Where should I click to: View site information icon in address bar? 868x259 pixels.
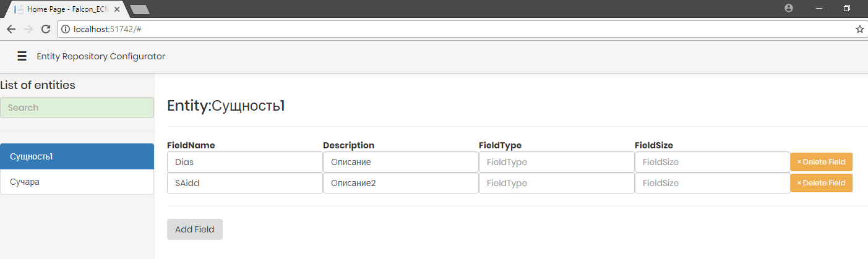click(x=66, y=29)
